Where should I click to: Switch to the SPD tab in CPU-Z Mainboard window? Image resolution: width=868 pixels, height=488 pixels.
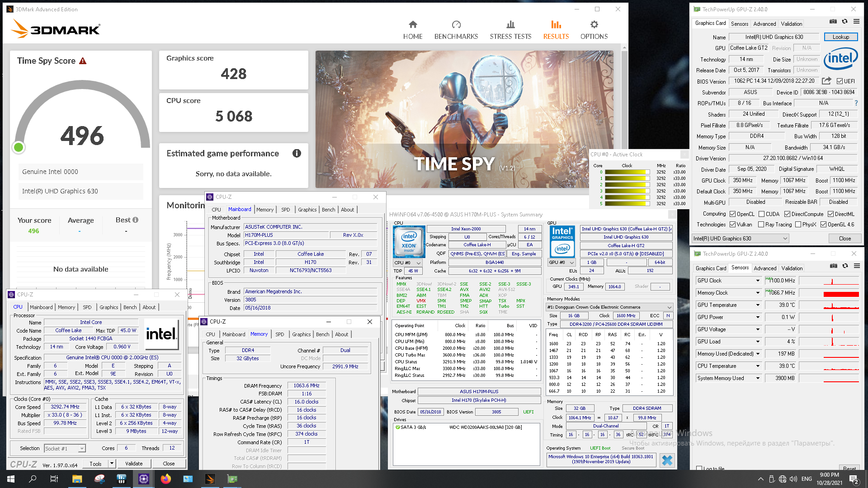point(285,210)
